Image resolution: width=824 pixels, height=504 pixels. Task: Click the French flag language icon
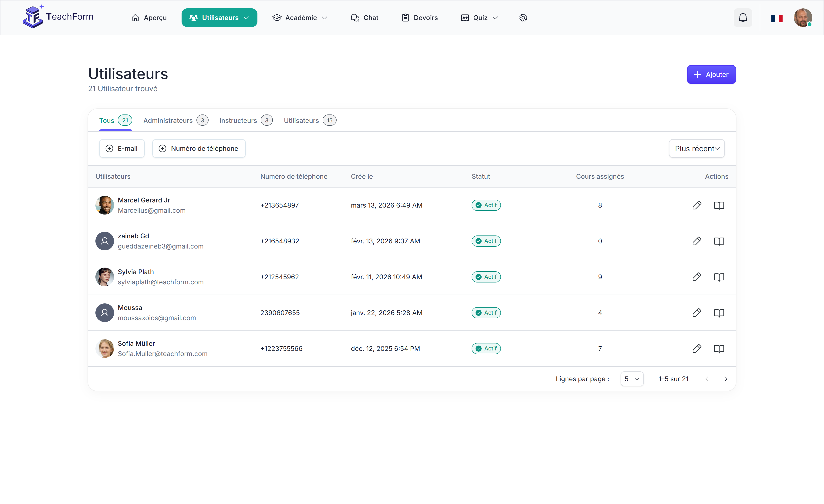tap(777, 18)
